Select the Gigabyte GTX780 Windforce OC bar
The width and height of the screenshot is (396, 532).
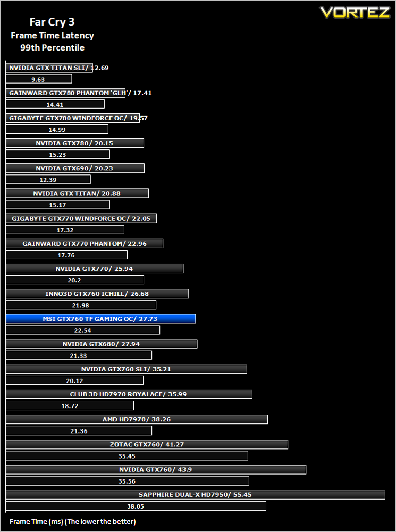(73, 118)
